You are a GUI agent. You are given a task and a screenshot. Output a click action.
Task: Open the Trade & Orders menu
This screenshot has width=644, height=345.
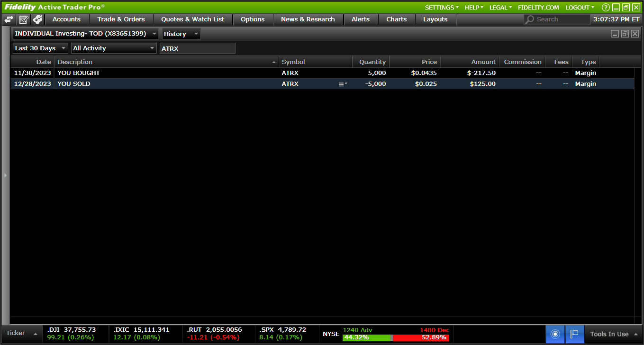(x=121, y=19)
